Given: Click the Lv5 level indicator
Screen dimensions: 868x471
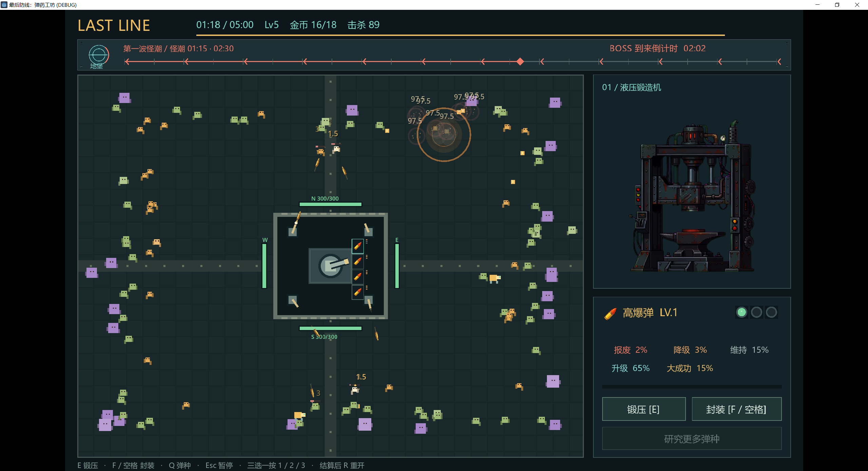Looking at the screenshot, I should click(272, 25).
